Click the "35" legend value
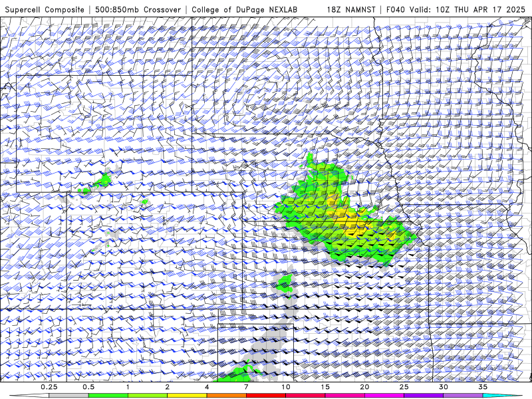The image size is (532, 399). click(483, 387)
